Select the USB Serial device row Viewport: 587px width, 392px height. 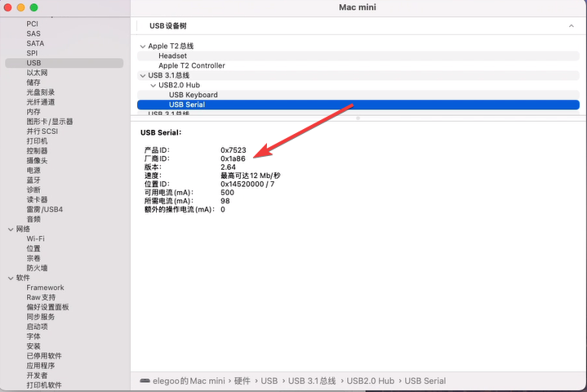[x=358, y=105]
